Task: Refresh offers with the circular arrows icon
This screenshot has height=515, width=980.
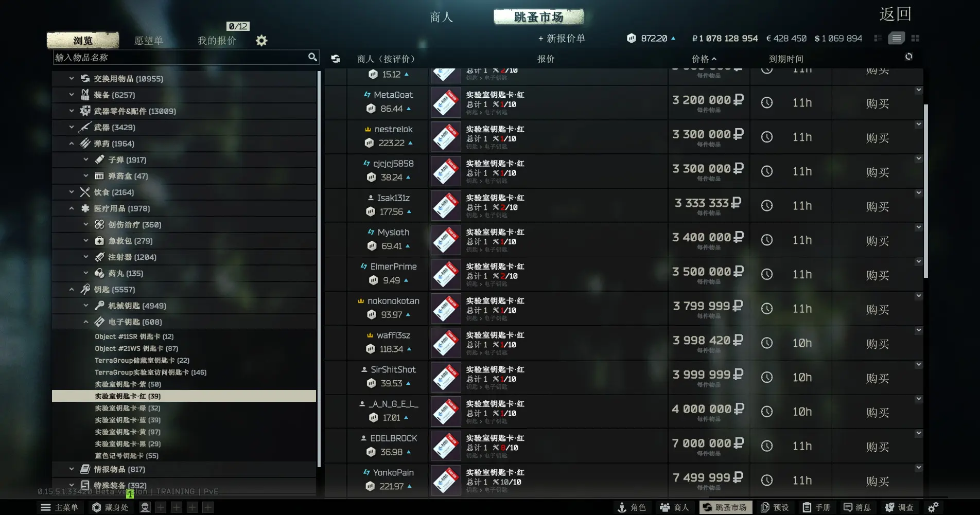Action: (336, 59)
